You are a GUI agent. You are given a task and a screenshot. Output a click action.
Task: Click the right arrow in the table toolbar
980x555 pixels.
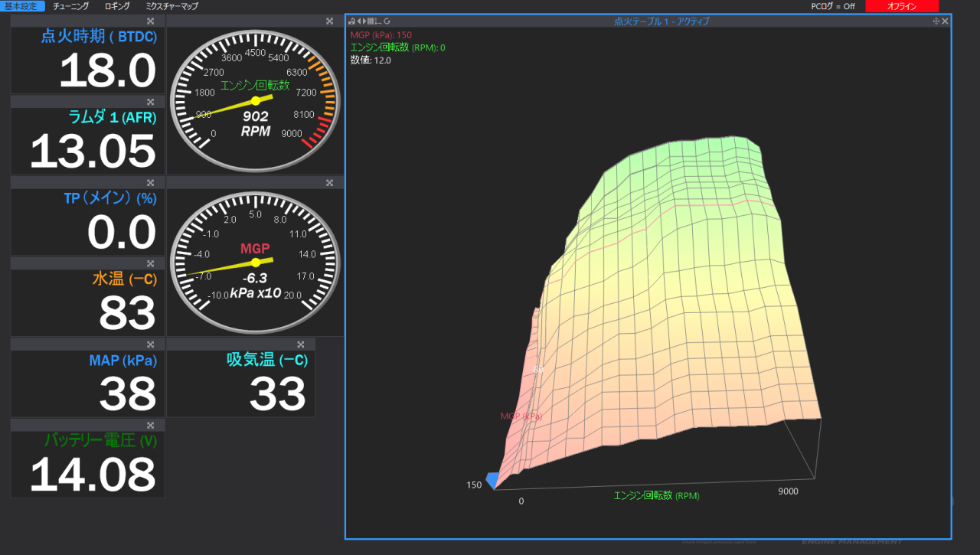(x=365, y=21)
